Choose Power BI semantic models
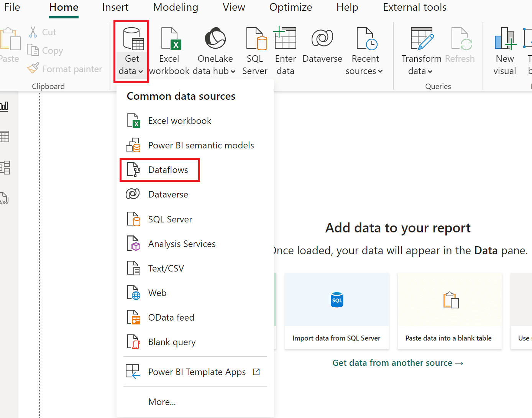Screen dimensions: 532x418 (195, 145)
